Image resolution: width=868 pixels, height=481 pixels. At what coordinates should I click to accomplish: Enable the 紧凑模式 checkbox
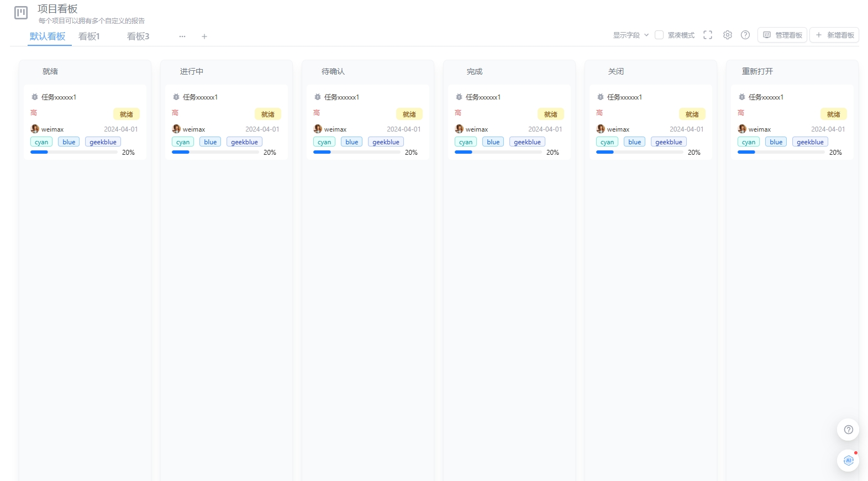659,35
